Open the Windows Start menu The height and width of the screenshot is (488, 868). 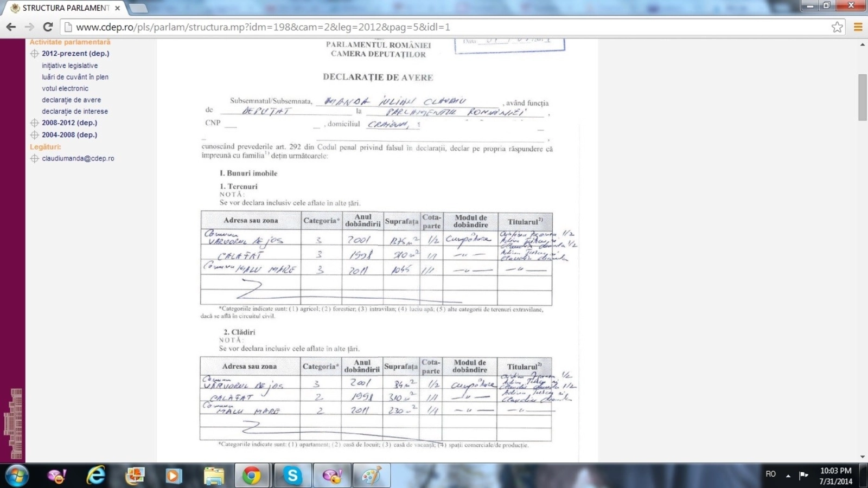16,476
